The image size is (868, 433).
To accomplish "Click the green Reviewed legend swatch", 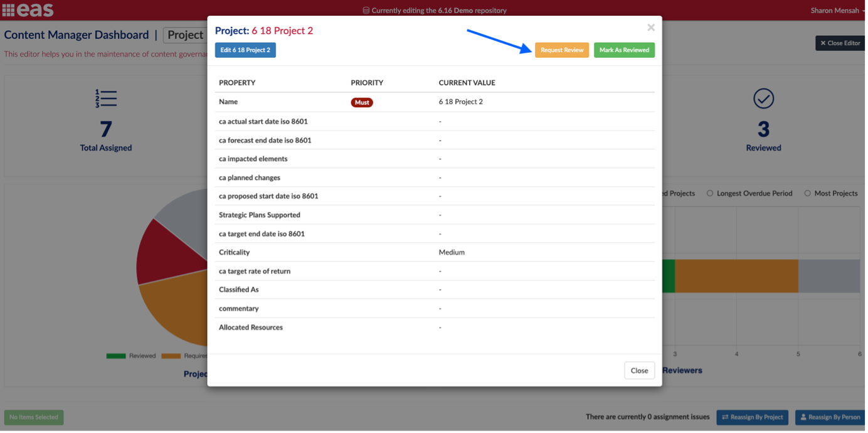I will pyautogui.click(x=116, y=356).
